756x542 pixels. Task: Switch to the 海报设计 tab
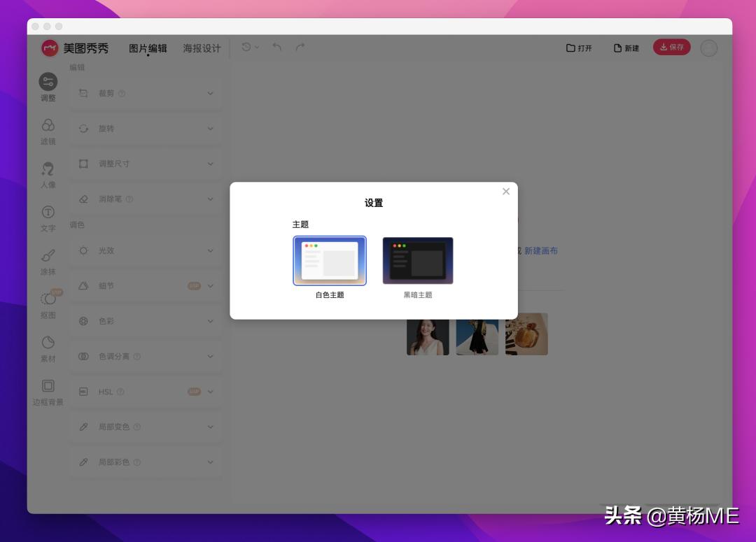(x=202, y=48)
